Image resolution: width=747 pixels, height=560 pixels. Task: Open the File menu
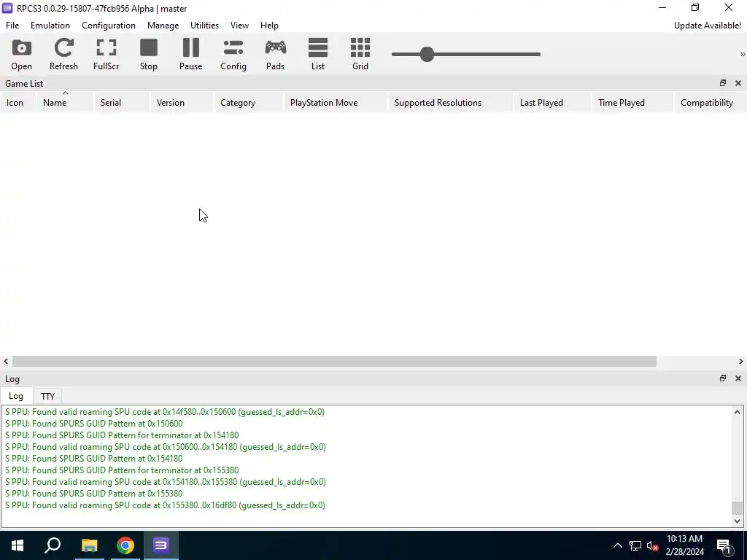pos(12,26)
